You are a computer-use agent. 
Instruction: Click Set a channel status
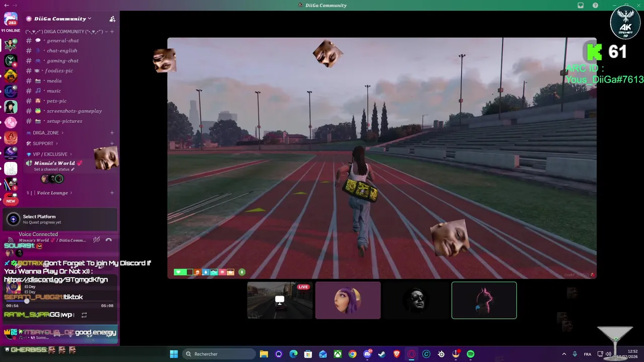tap(54, 169)
